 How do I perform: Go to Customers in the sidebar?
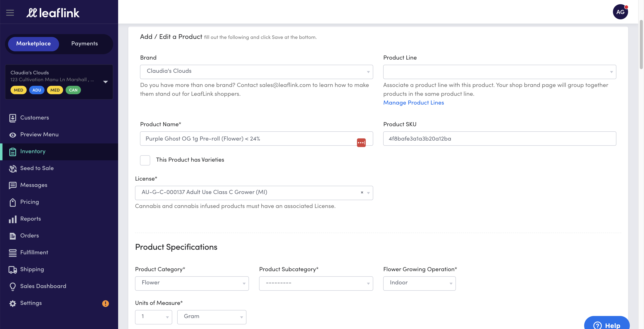click(59, 118)
